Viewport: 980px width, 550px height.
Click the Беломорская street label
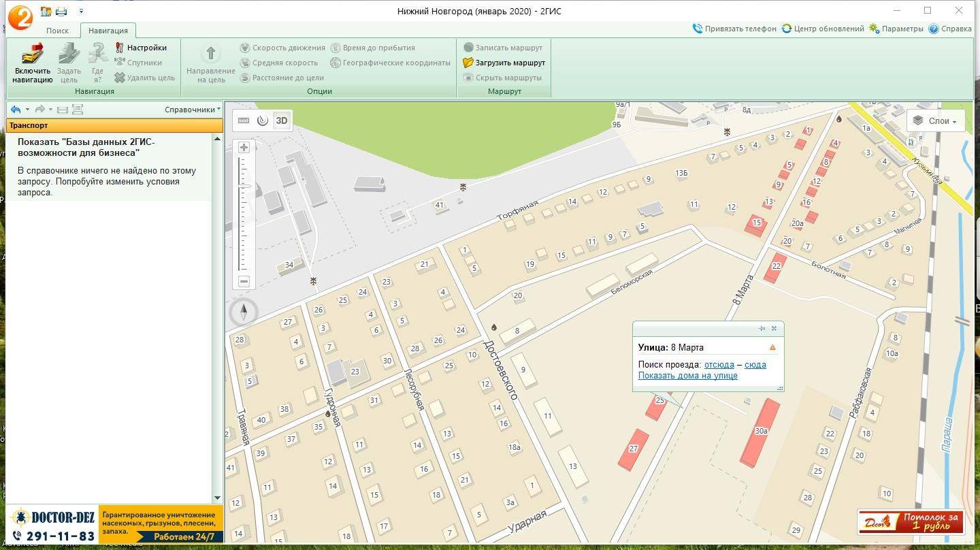point(632,282)
